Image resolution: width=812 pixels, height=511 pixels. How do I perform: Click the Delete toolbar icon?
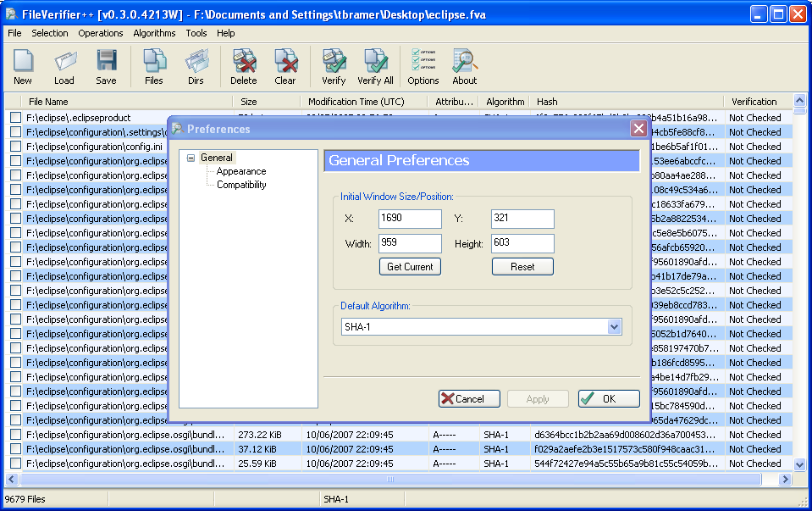(x=243, y=66)
